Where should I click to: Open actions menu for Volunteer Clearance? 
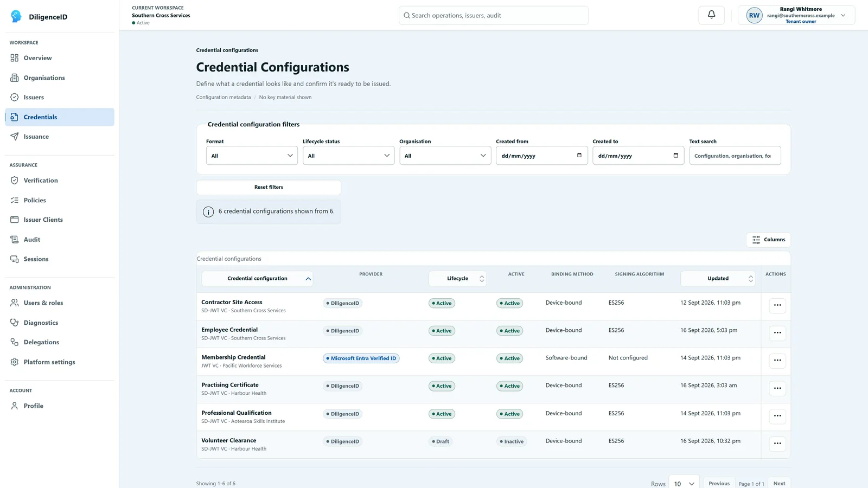pyautogui.click(x=777, y=444)
